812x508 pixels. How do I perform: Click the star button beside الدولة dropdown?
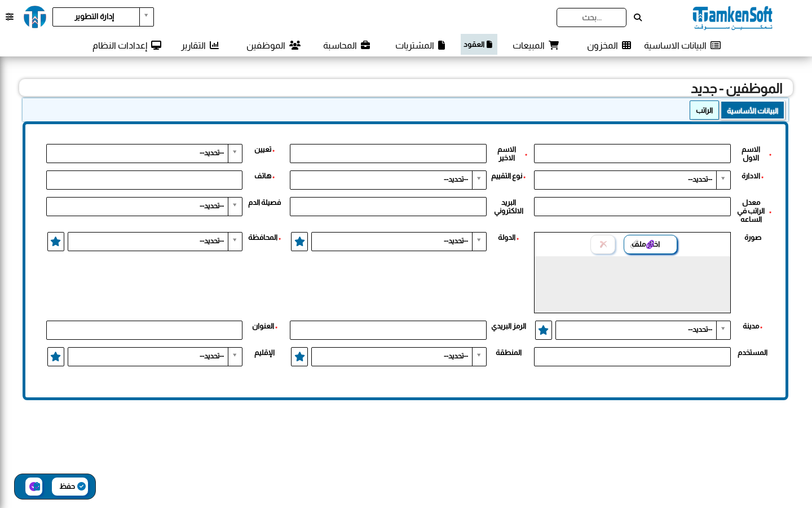299,242
